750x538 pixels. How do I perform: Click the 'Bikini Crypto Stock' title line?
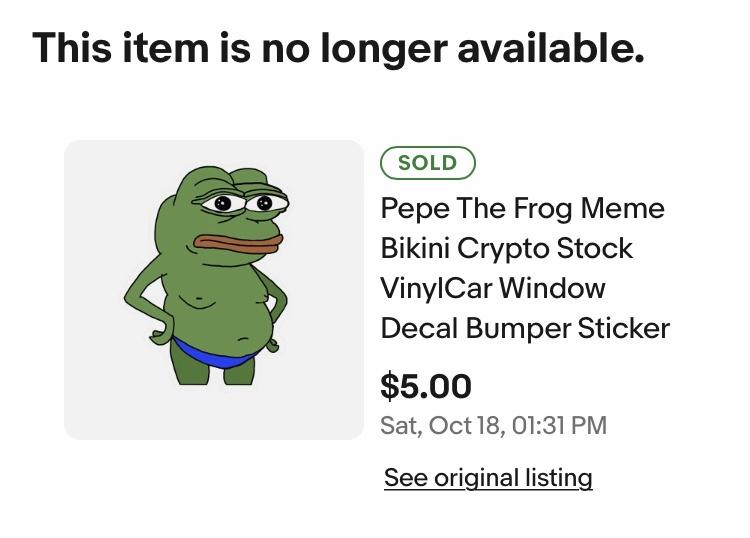pyautogui.click(x=506, y=248)
